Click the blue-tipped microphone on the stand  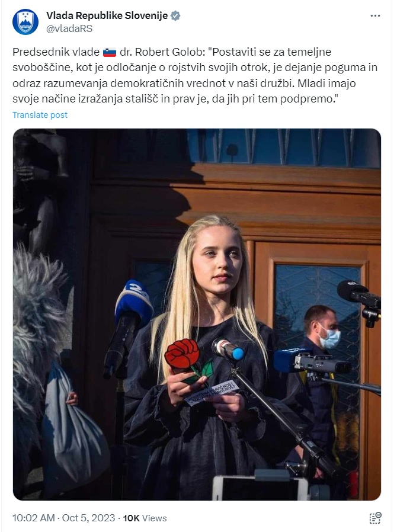[228, 350]
